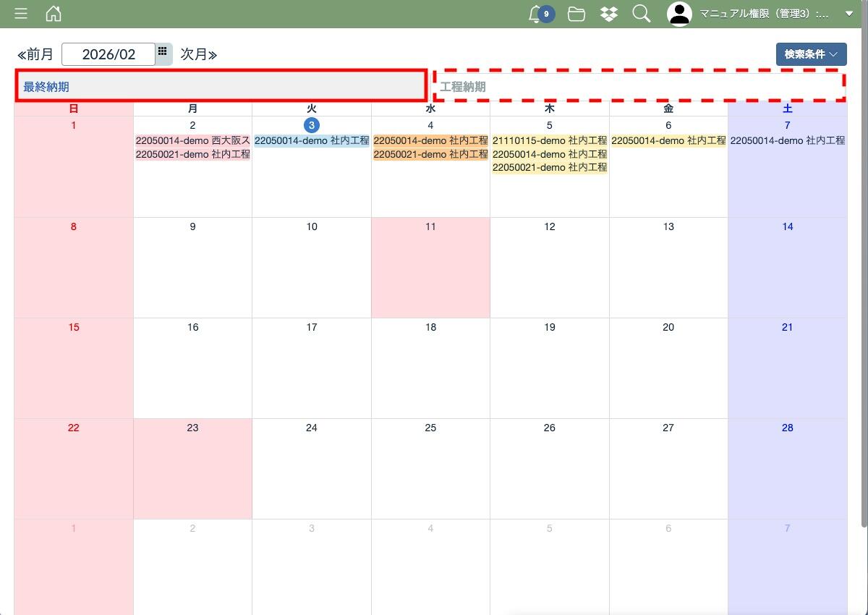Open the 21110115-demo 社内工程 event on the 5th
The image size is (868, 615).
(x=550, y=140)
